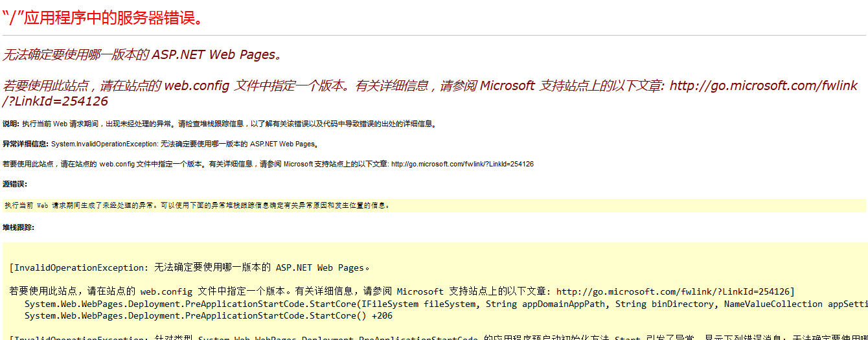Click the '源错误:' label

[14, 184]
